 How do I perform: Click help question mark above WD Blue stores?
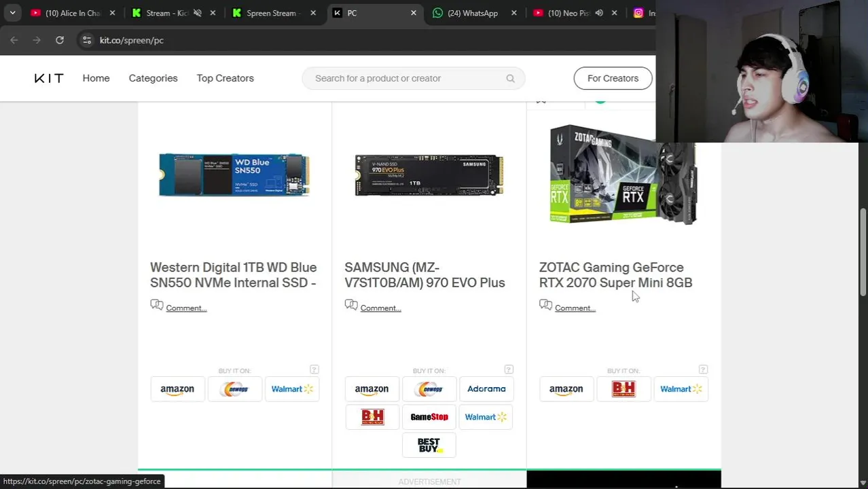click(x=314, y=369)
